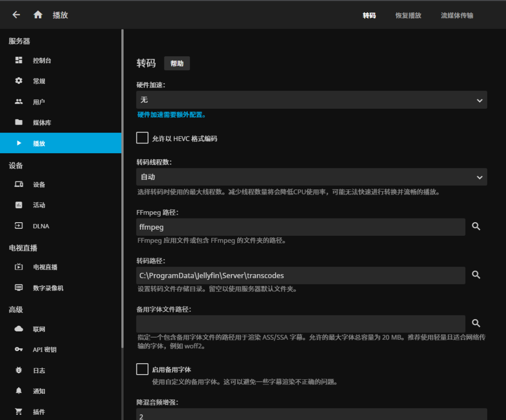This screenshot has height=420, width=506.
Task: Toggle 启用备用字体 checkbox
Action: tap(142, 369)
